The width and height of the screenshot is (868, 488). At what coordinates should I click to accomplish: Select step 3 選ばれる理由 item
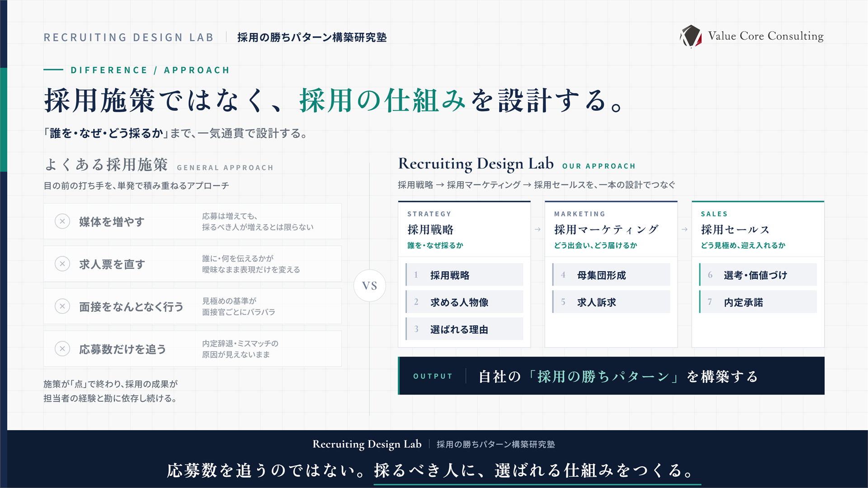(464, 329)
